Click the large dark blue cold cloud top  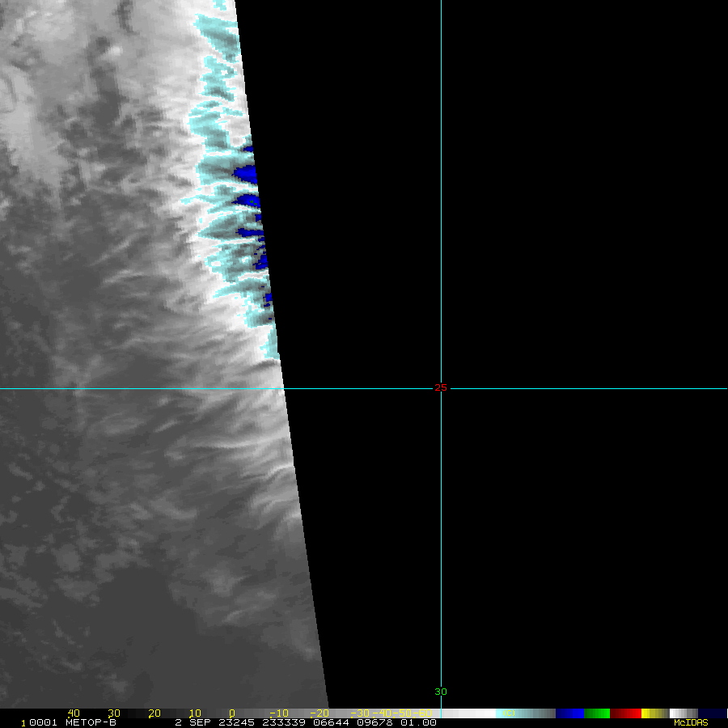(245, 175)
